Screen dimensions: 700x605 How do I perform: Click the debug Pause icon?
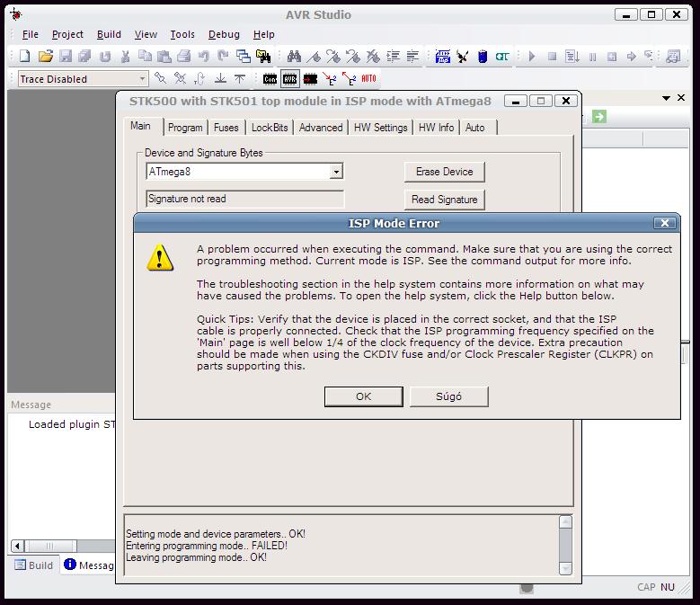(x=592, y=57)
